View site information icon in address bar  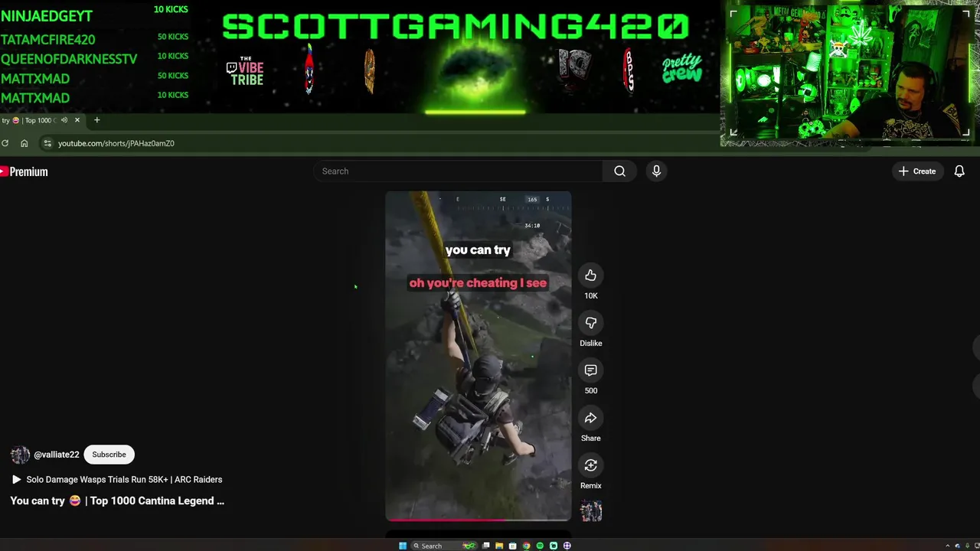click(x=47, y=143)
